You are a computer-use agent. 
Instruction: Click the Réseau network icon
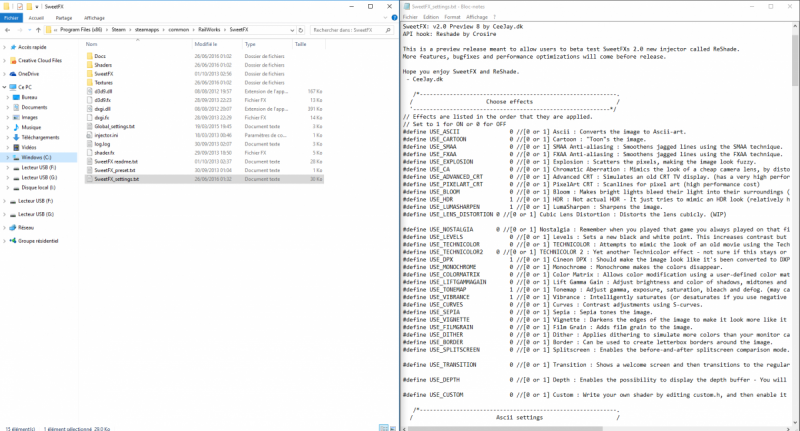click(13, 227)
